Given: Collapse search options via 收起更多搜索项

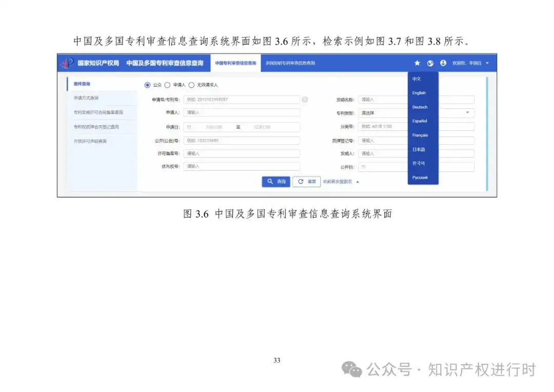Looking at the screenshot, I should point(341,182).
